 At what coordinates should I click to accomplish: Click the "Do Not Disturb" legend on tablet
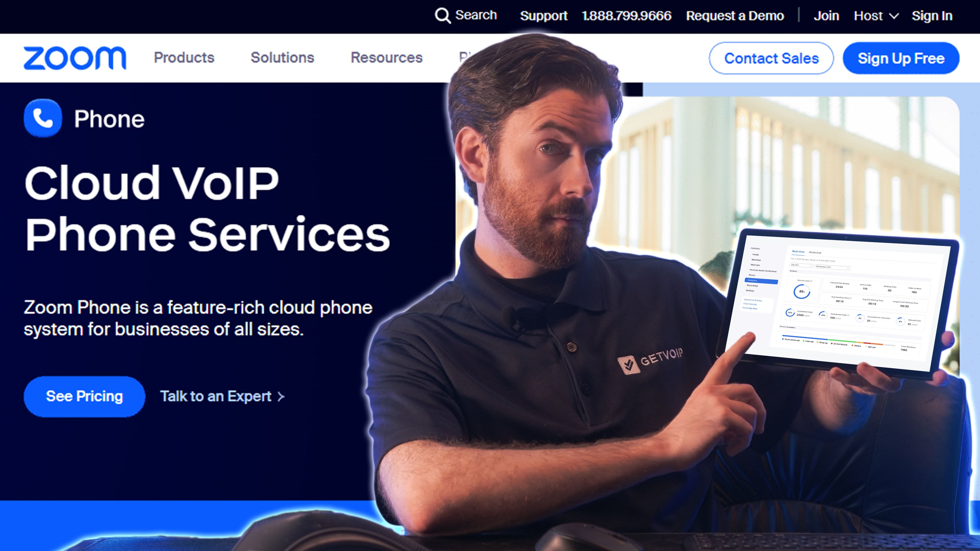(x=839, y=344)
